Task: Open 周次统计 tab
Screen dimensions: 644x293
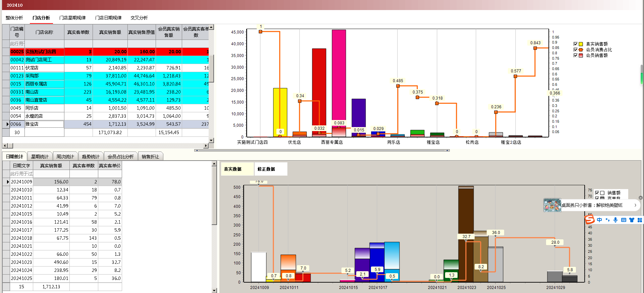Action: click(65, 157)
